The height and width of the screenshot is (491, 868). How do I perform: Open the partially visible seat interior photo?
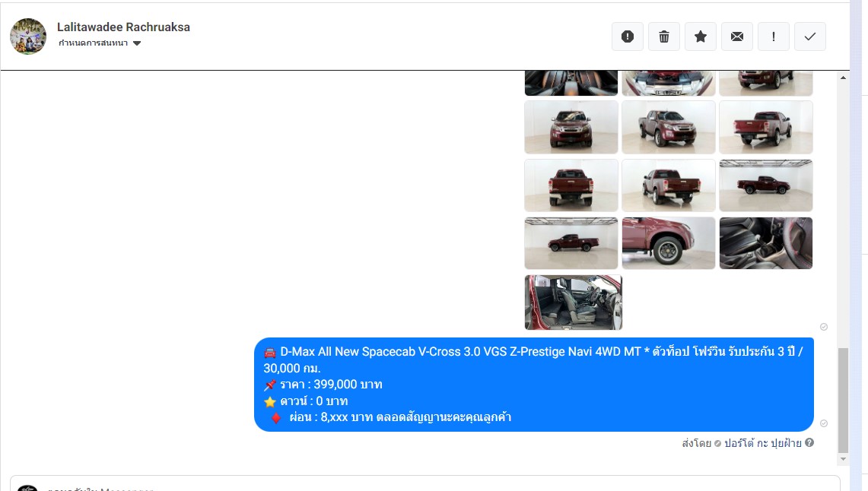571,83
